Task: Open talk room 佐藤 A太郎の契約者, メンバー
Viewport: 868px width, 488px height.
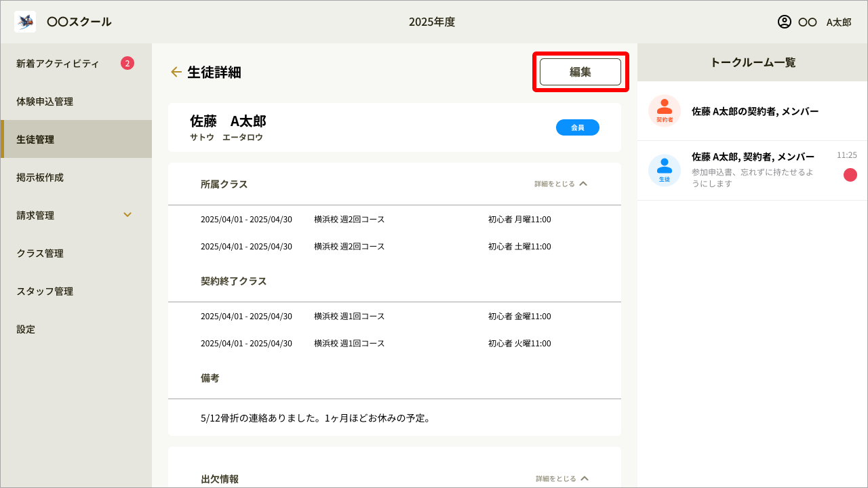Action: tap(755, 111)
